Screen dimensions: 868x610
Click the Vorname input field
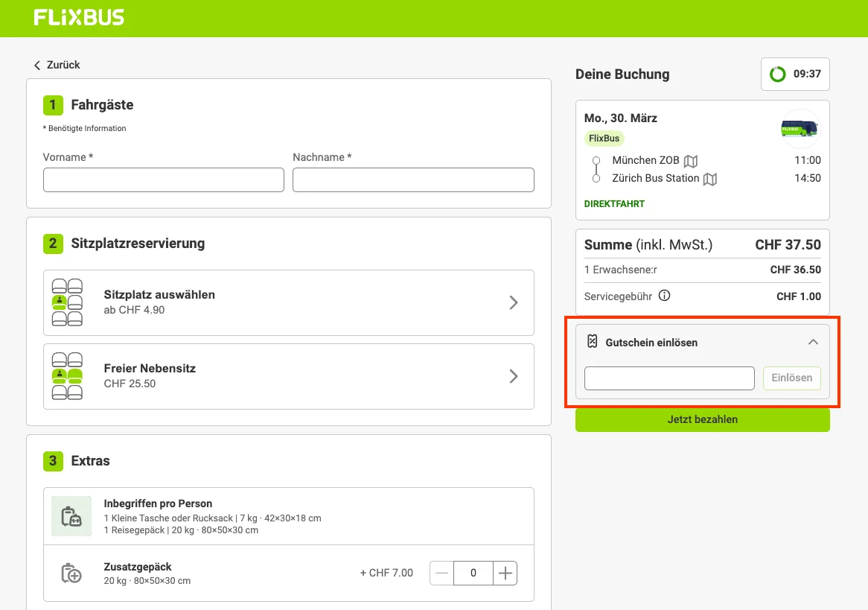pyautogui.click(x=163, y=179)
